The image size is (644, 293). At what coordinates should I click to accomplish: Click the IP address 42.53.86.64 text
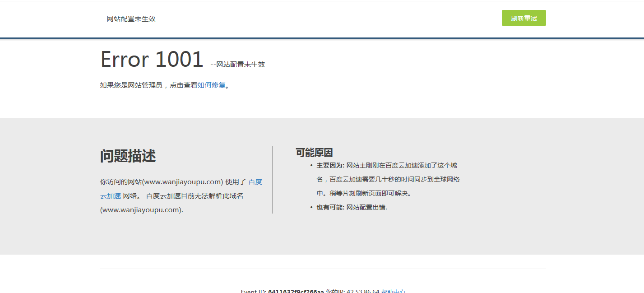pos(363,291)
